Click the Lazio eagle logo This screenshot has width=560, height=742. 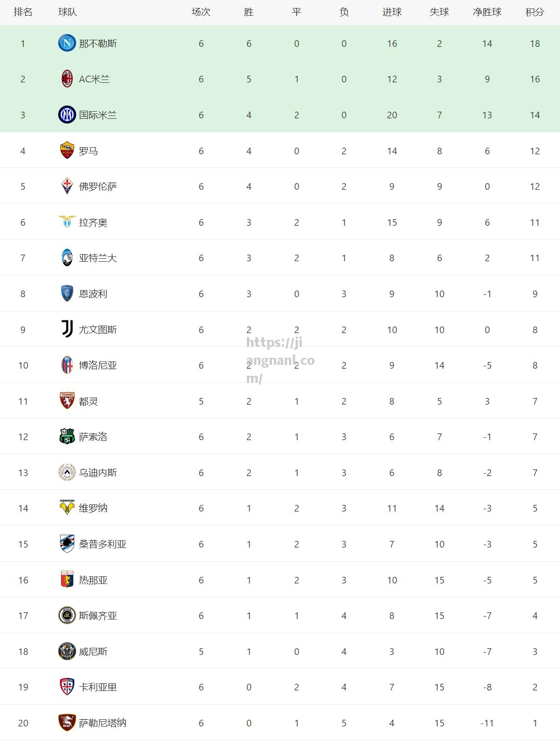click(x=67, y=221)
